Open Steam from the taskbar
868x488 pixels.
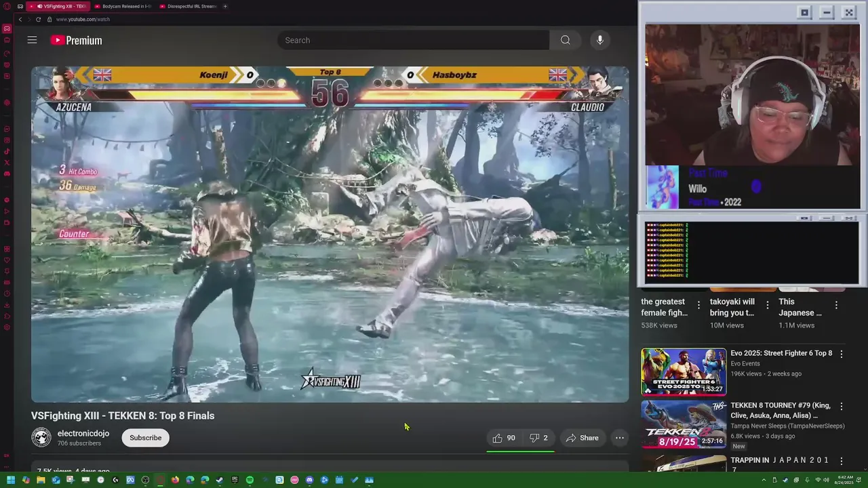[x=220, y=480]
